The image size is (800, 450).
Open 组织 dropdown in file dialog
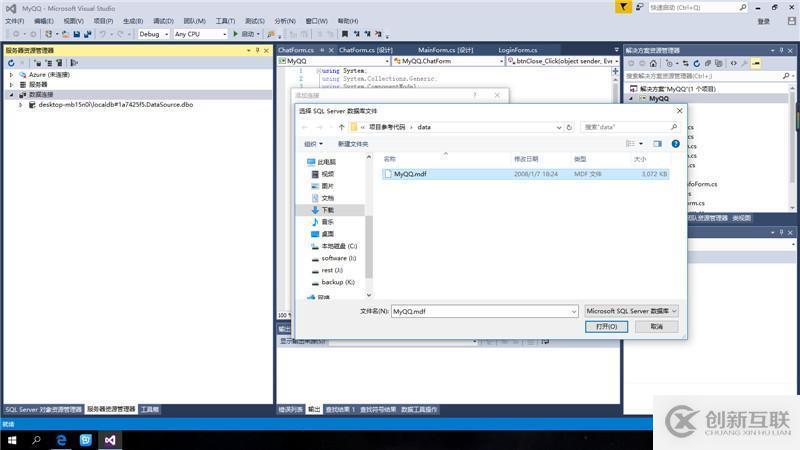click(313, 144)
